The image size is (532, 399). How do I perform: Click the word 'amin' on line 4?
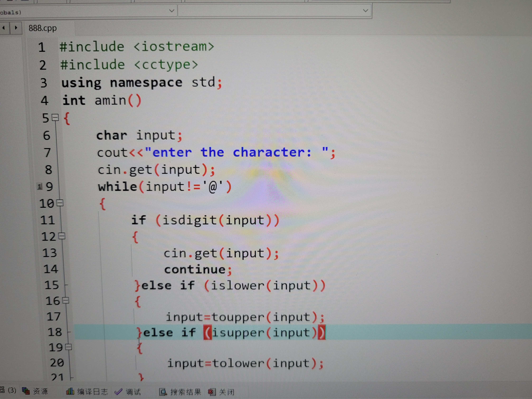pos(110,100)
